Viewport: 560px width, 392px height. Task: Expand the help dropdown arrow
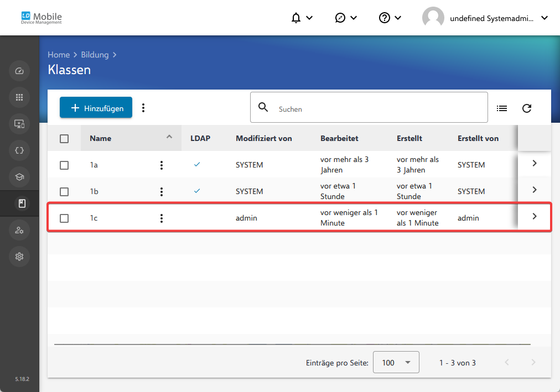(398, 18)
